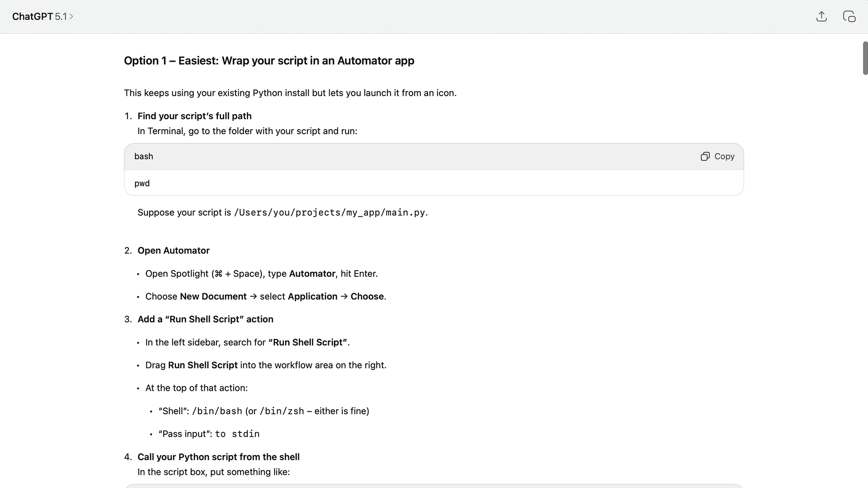868x488 pixels.
Task: Open the ChatGPT 5.1 model selector
Action: coord(39,17)
